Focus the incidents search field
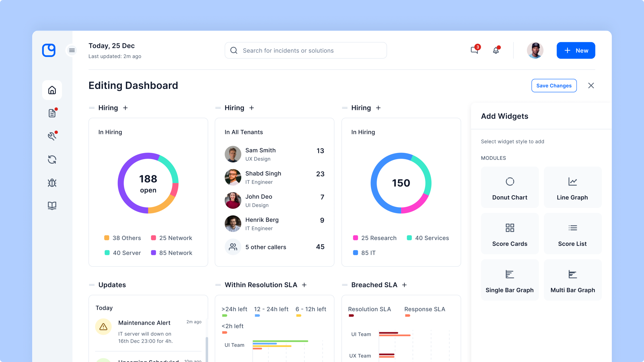 (x=306, y=50)
